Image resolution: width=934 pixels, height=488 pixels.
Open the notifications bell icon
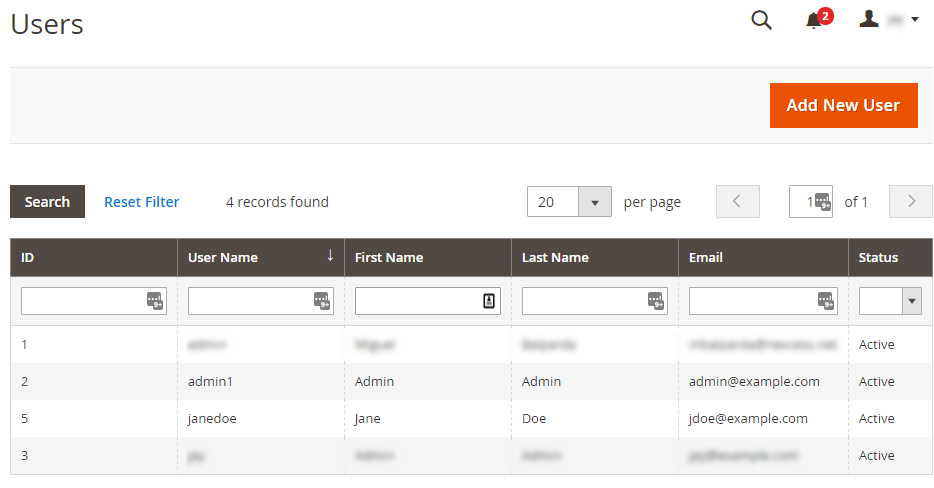pos(814,21)
